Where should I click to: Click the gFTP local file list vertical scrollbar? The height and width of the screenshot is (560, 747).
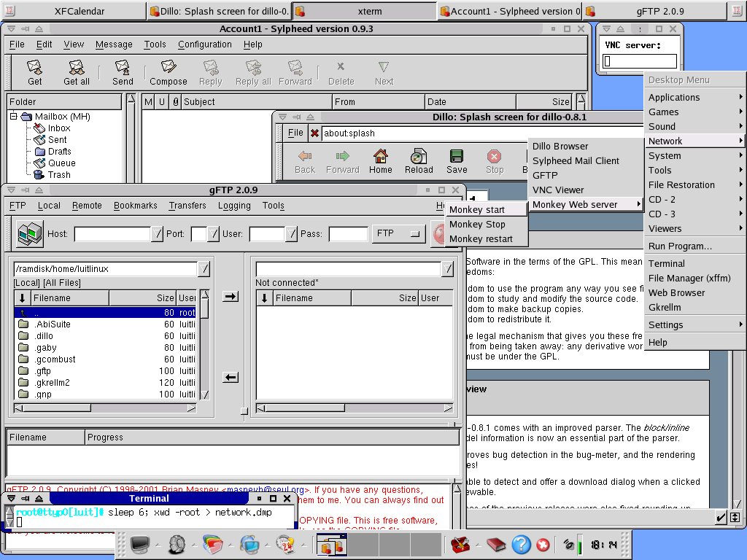205,344
